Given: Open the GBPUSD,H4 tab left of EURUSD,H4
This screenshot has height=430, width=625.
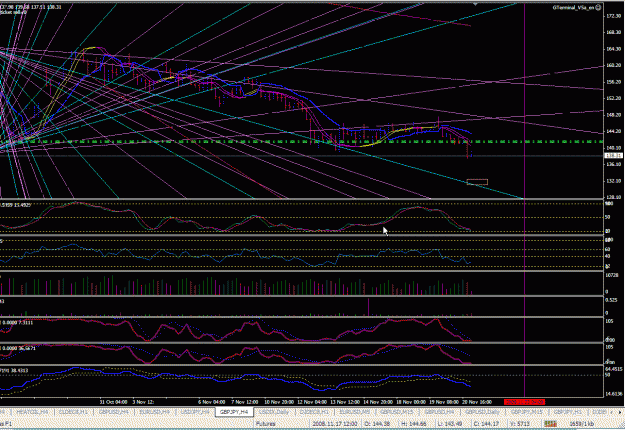Looking at the screenshot, I should click(114, 412).
